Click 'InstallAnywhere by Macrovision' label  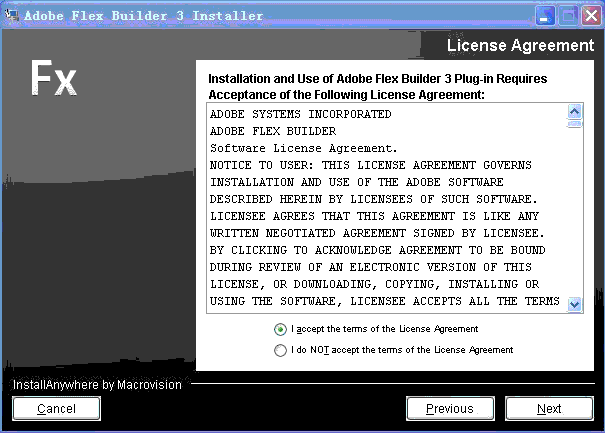pos(97,385)
